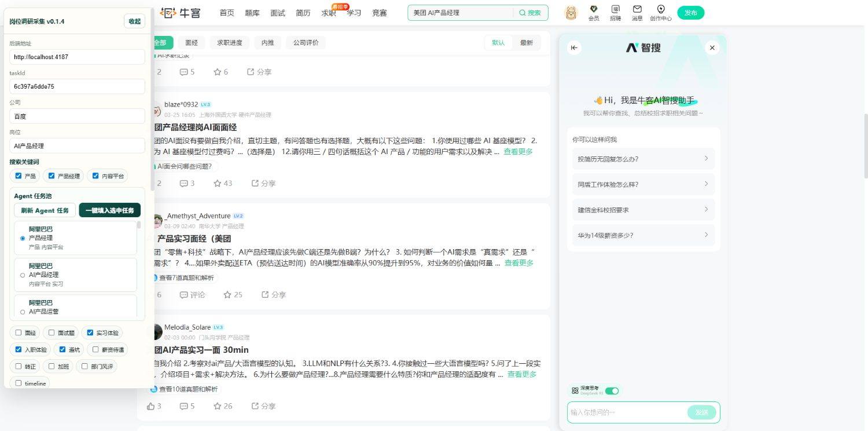Click Melodia_Solare user avatar

[x=157, y=332]
